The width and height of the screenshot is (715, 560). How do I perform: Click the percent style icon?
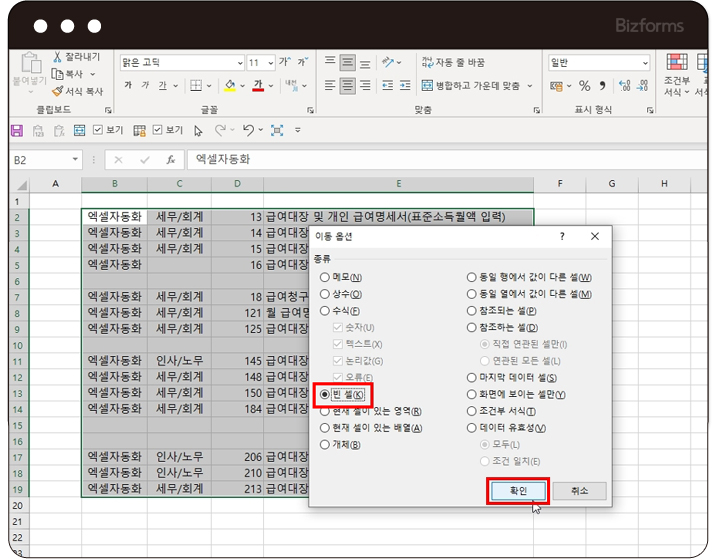584,86
